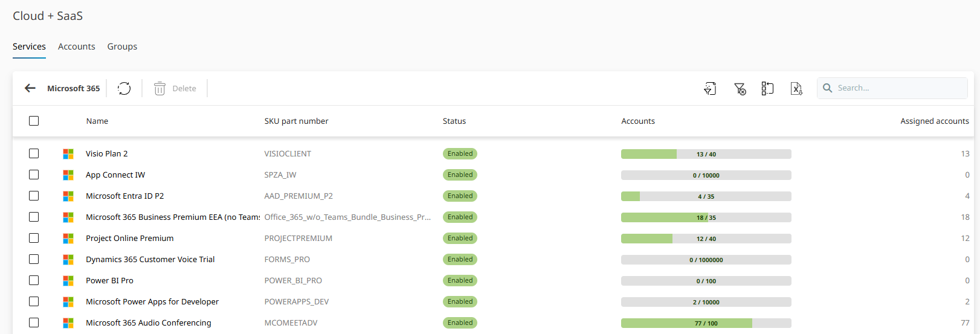Screen dimensions: 980x334
Task: Click the Delete button label
Action: click(184, 88)
